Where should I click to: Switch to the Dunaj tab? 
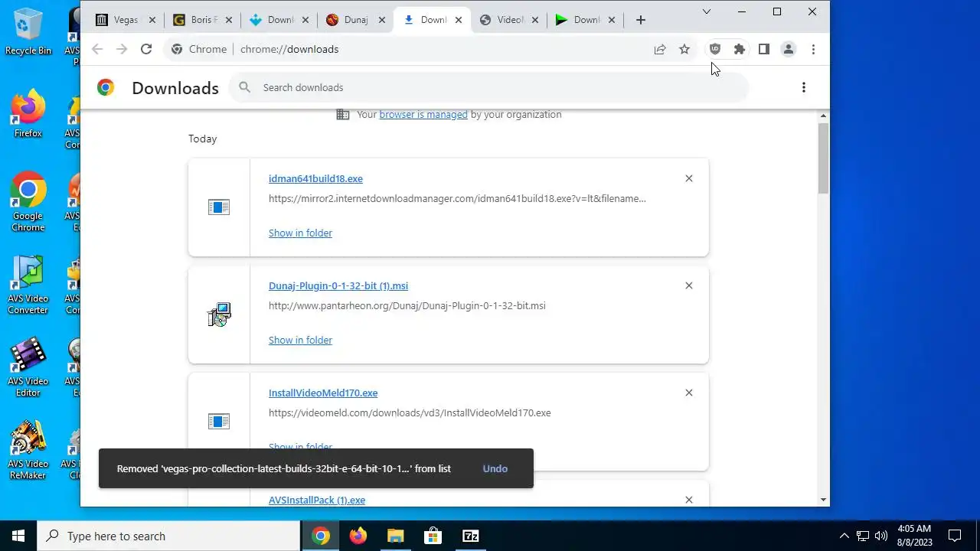click(x=356, y=20)
